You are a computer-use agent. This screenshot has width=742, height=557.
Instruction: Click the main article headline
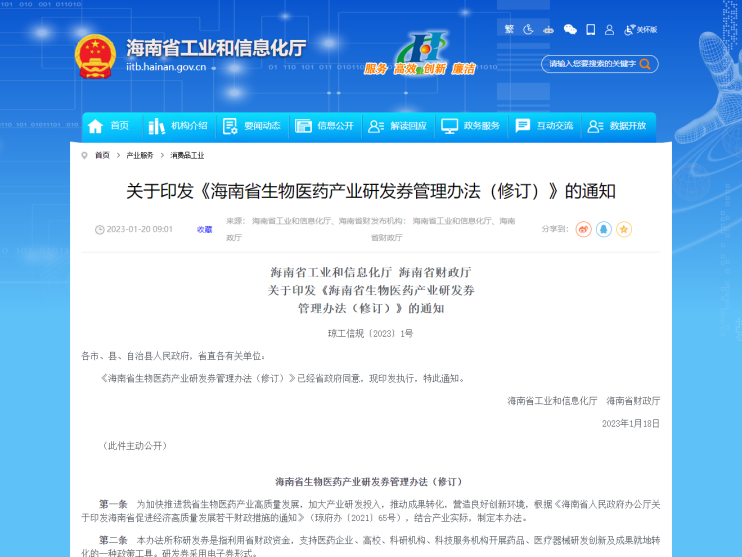tap(371, 191)
